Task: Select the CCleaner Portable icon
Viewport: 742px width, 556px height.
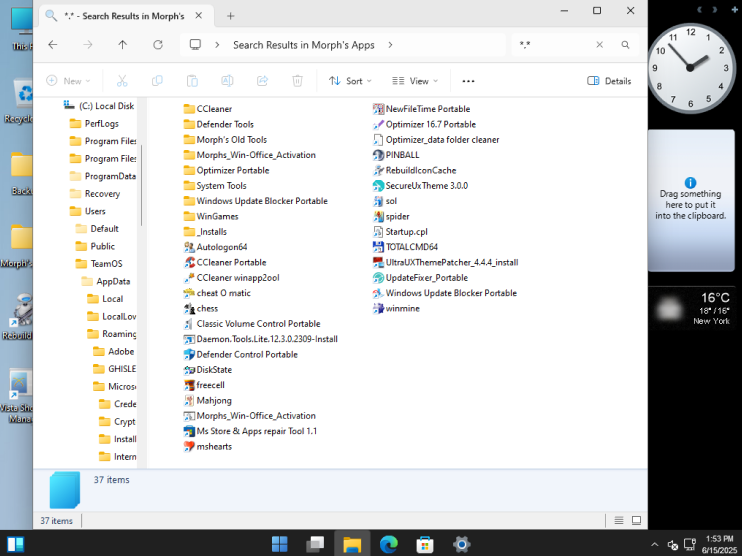Action: [x=189, y=262]
